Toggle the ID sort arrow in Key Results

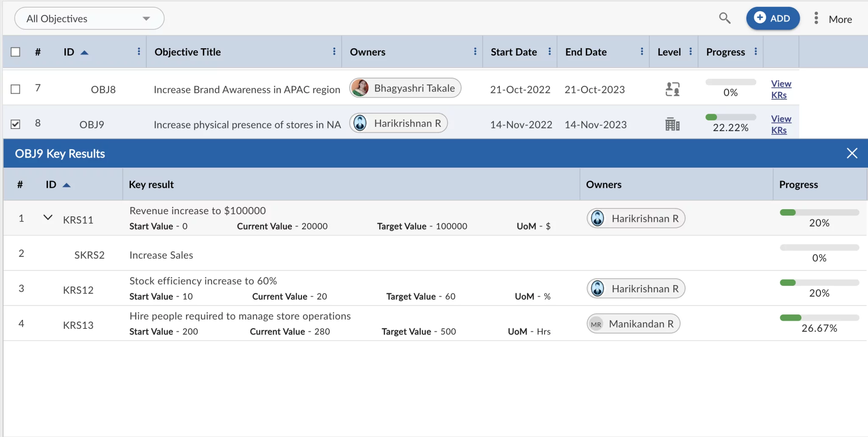click(67, 185)
